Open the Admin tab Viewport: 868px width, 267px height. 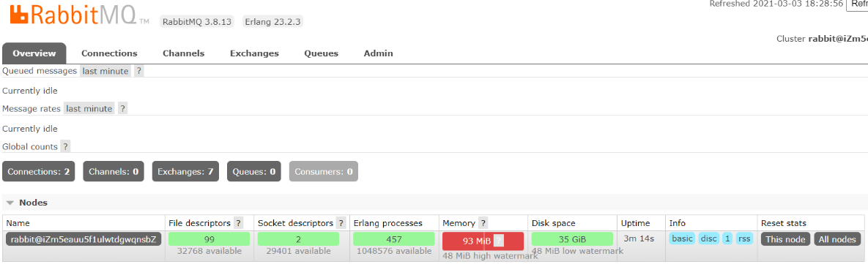pos(378,53)
